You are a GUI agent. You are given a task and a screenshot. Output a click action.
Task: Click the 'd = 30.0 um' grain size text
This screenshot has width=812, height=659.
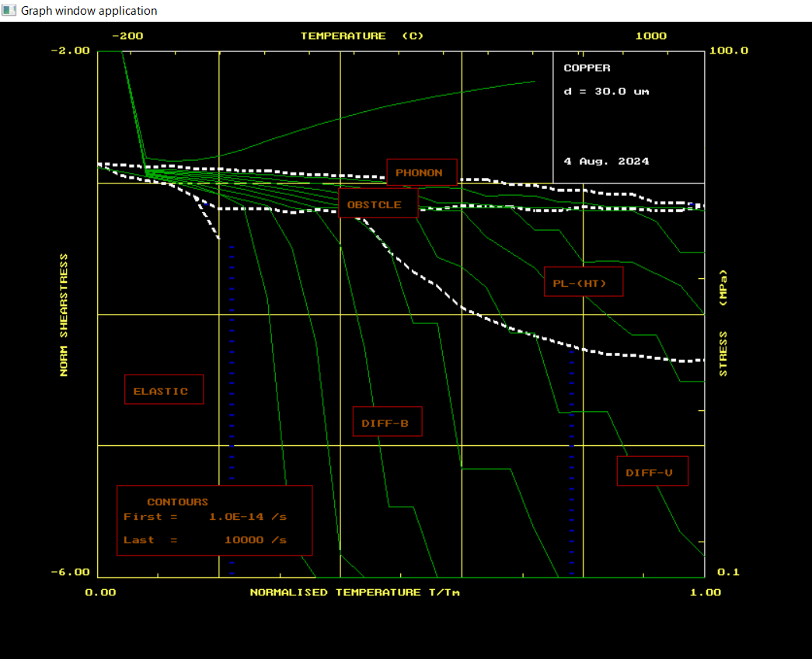tap(606, 91)
